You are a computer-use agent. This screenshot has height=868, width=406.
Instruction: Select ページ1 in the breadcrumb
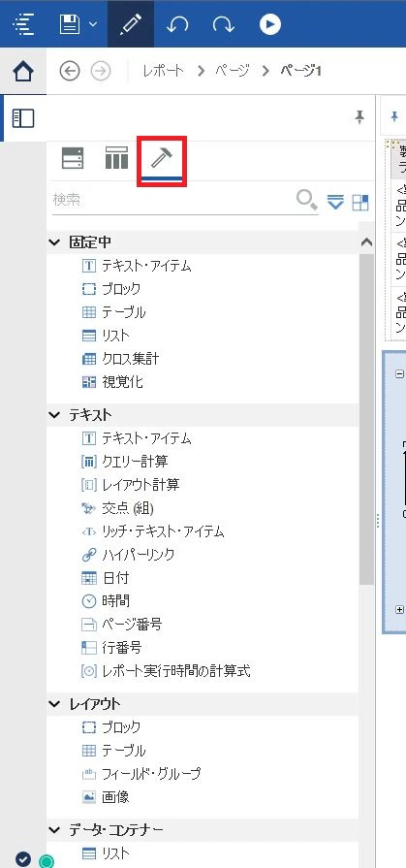point(301,72)
